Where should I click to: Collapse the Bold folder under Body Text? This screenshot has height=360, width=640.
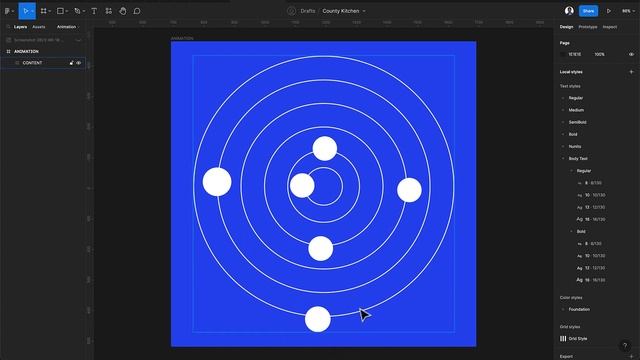[571, 231]
